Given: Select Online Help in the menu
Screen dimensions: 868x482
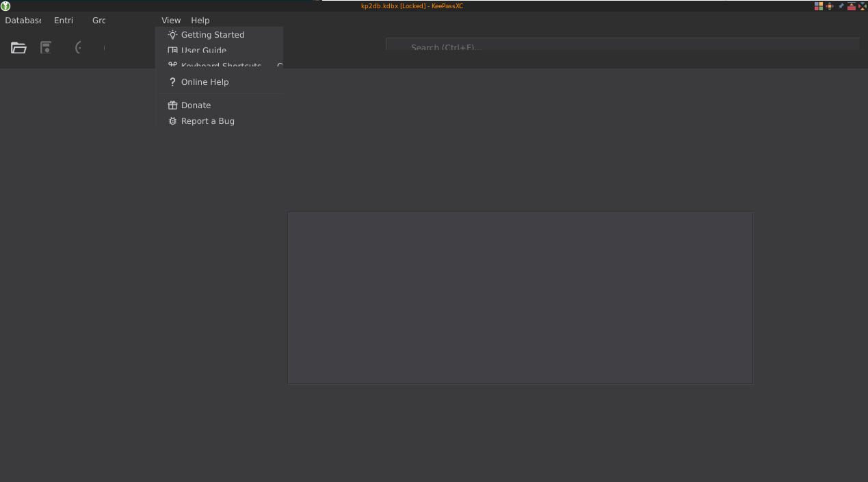Looking at the screenshot, I should (220, 82).
